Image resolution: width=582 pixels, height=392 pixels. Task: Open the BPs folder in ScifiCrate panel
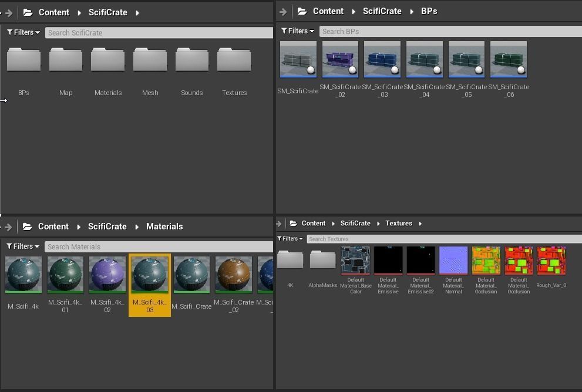tap(23, 59)
